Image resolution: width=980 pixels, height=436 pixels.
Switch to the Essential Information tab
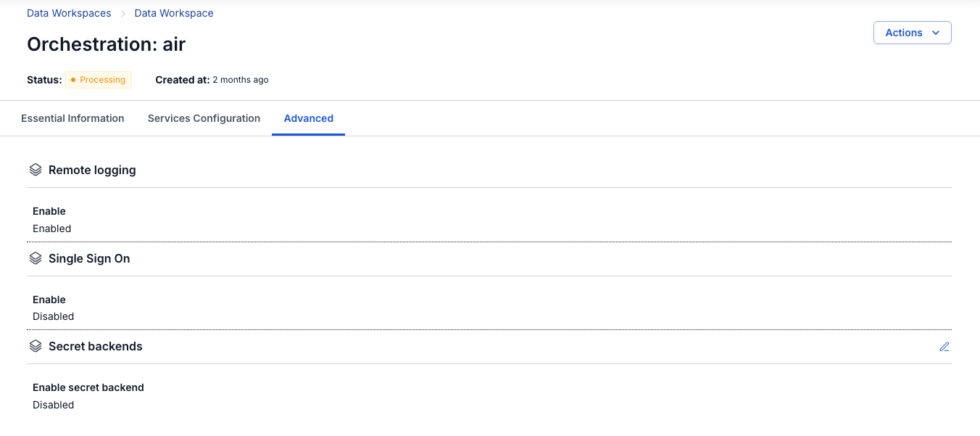72,118
